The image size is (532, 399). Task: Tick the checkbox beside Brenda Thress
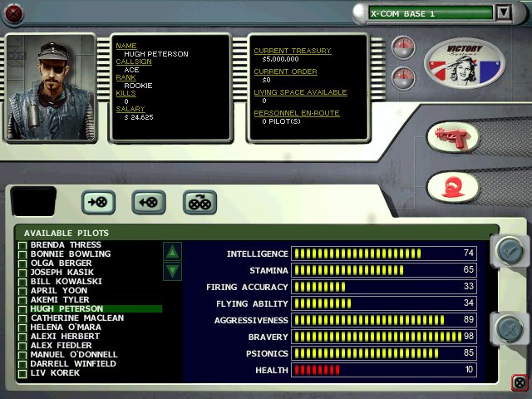click(22, 246)
